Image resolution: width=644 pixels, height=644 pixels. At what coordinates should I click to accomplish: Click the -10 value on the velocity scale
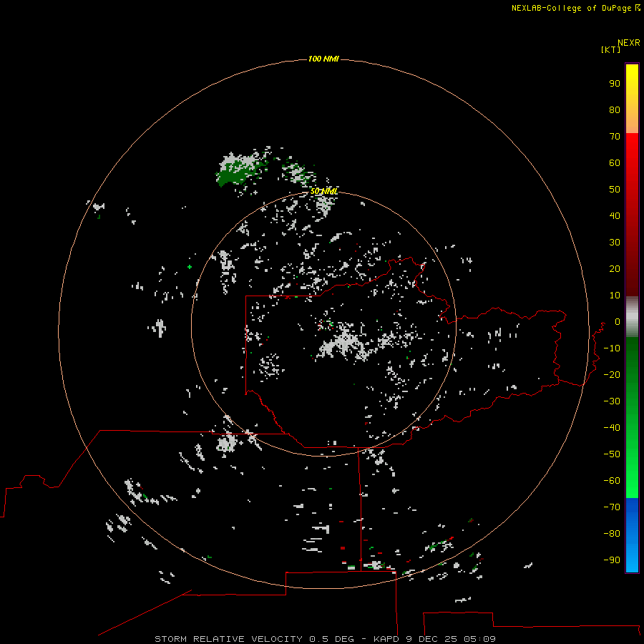click(x=612, y=348)
